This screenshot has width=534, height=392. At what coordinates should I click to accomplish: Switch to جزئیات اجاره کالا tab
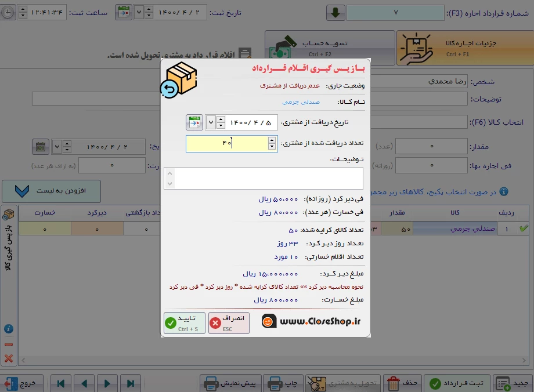[x=466, y=48]
